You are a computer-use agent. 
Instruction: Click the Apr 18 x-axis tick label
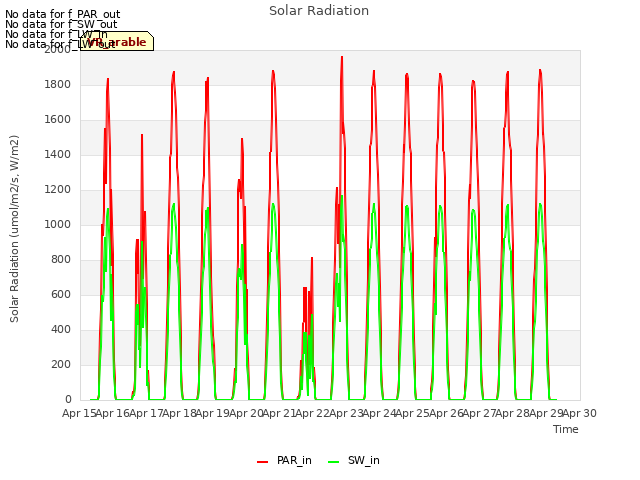179,413
